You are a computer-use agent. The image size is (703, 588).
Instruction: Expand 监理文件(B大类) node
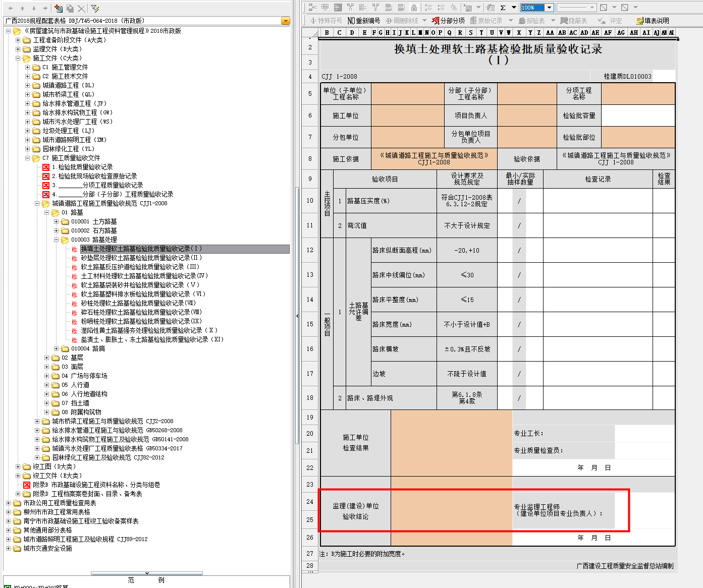coord(18,49)
